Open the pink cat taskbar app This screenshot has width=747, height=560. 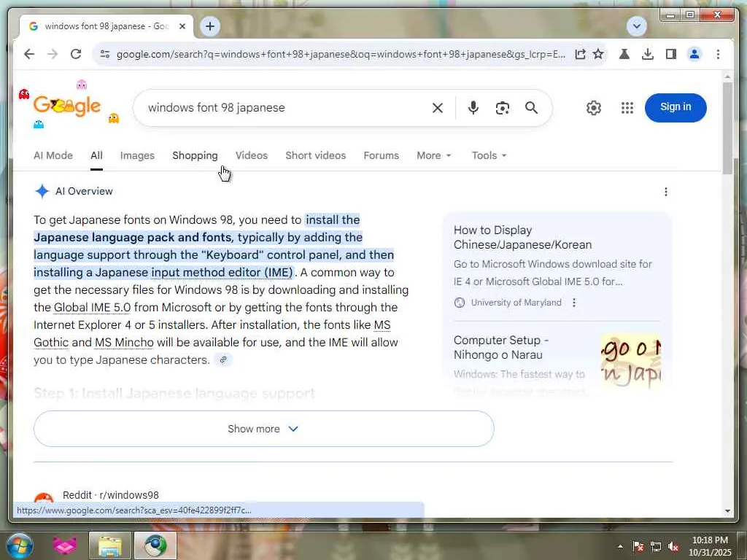click(65, 545)
